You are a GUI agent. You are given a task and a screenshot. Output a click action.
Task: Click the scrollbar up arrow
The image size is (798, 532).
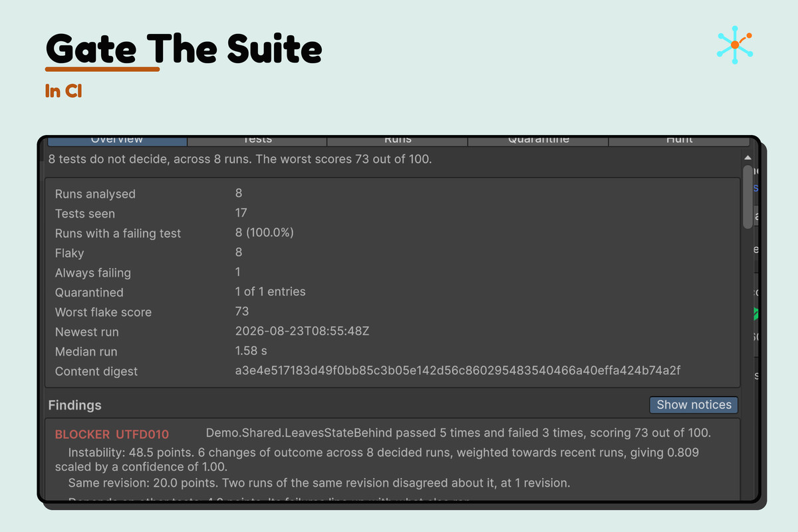tap(747, 158)
